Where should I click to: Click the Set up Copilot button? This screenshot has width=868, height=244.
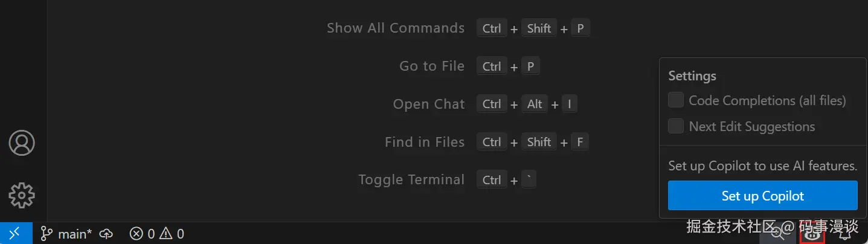[x=762, y=196]
